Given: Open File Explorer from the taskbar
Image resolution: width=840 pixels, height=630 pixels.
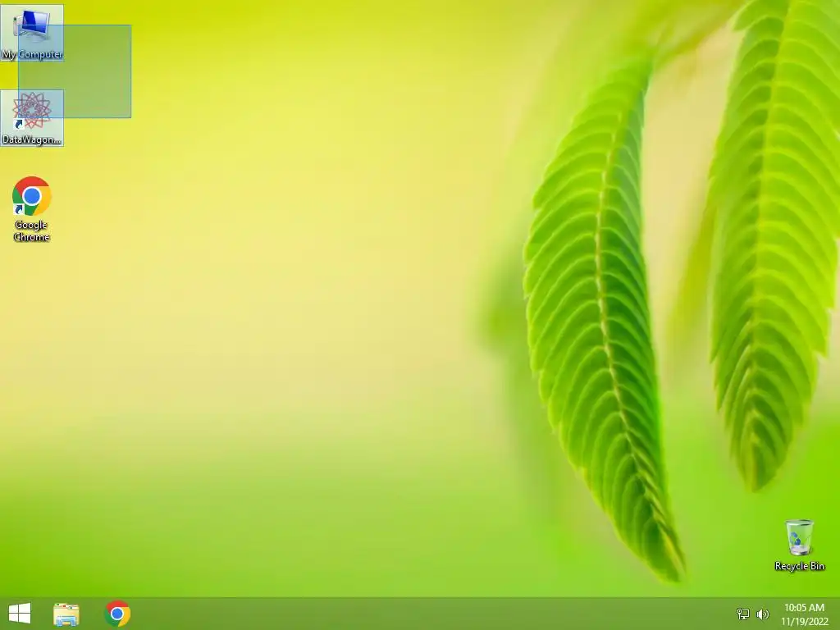Looking at the screenshot, I should (66, 614).
